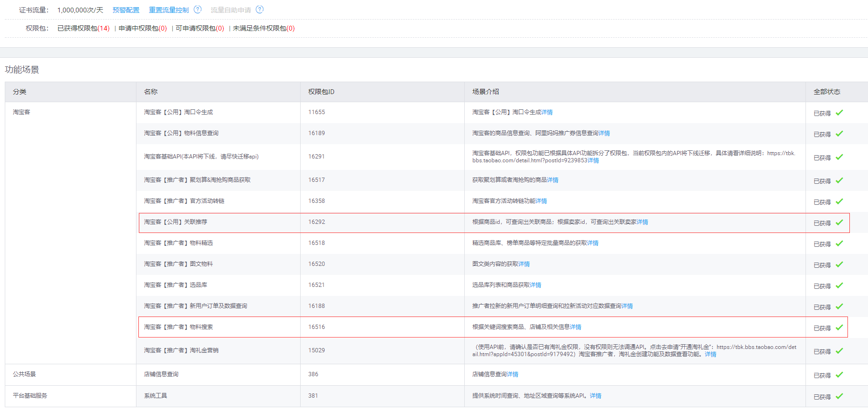
Task: Click green checkmark in 物料搜索 row
Action: [839, 327]
